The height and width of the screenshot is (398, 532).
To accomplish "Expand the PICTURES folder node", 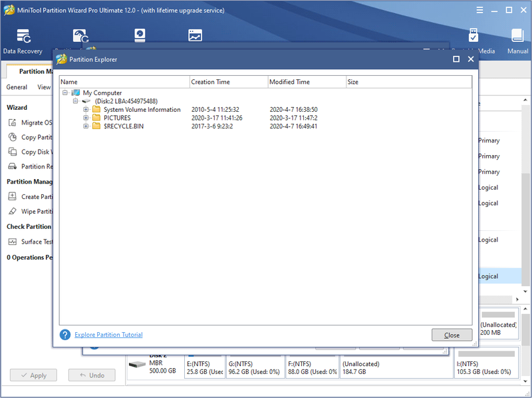I will click(86, 118).
